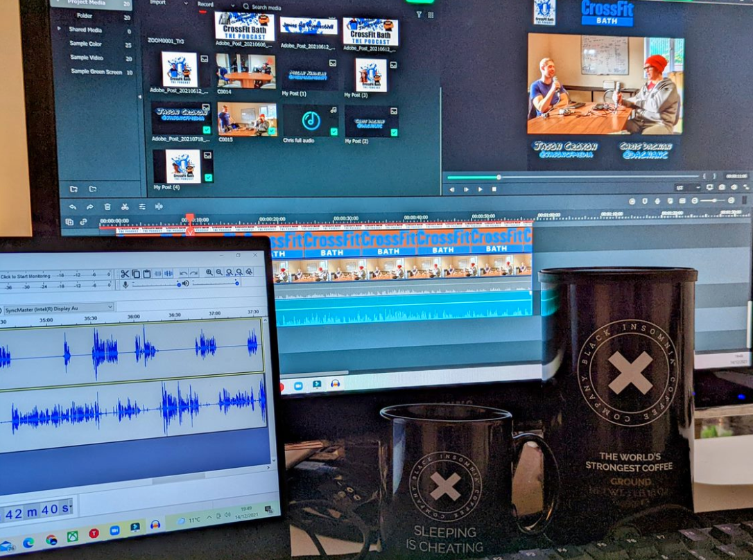Viewport: 753px width, 560px height.
Task: Adjust the Filmora timeline zoom slider
Action: point(713,200)
